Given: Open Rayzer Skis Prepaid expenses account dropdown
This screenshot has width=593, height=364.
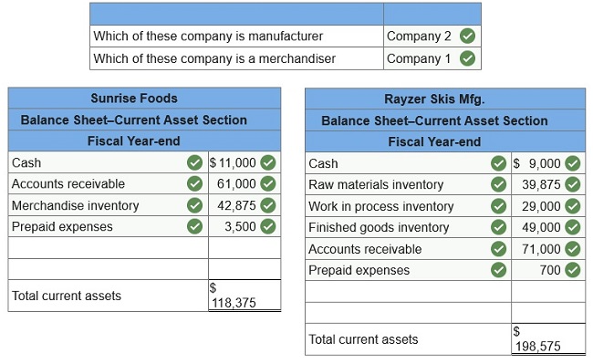Looking at the screenshot, I should point(408,270).
